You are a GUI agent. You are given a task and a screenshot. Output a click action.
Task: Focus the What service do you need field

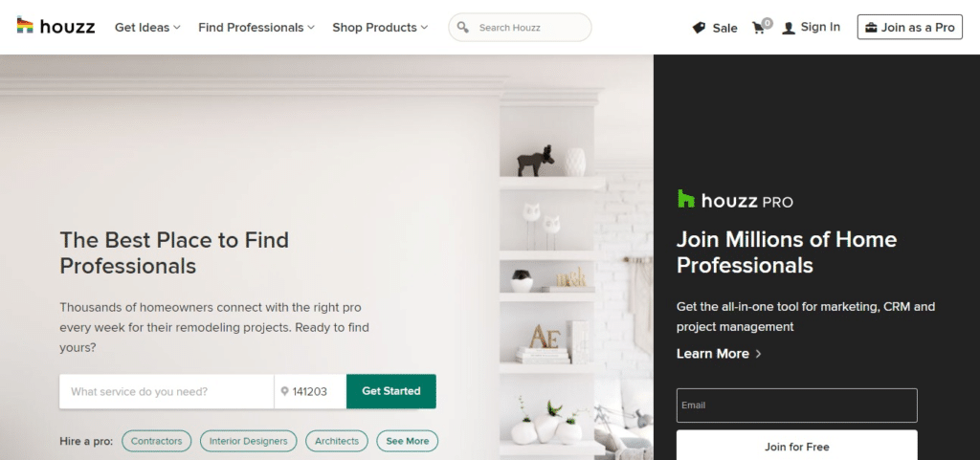coord(167,391)
